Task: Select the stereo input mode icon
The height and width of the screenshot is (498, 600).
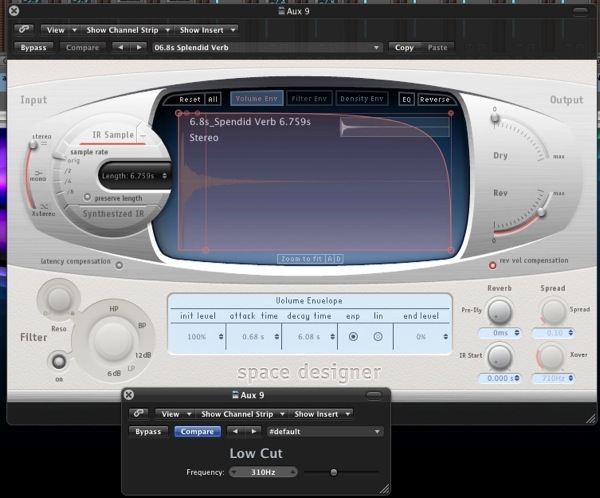Action: click(44, 144)
